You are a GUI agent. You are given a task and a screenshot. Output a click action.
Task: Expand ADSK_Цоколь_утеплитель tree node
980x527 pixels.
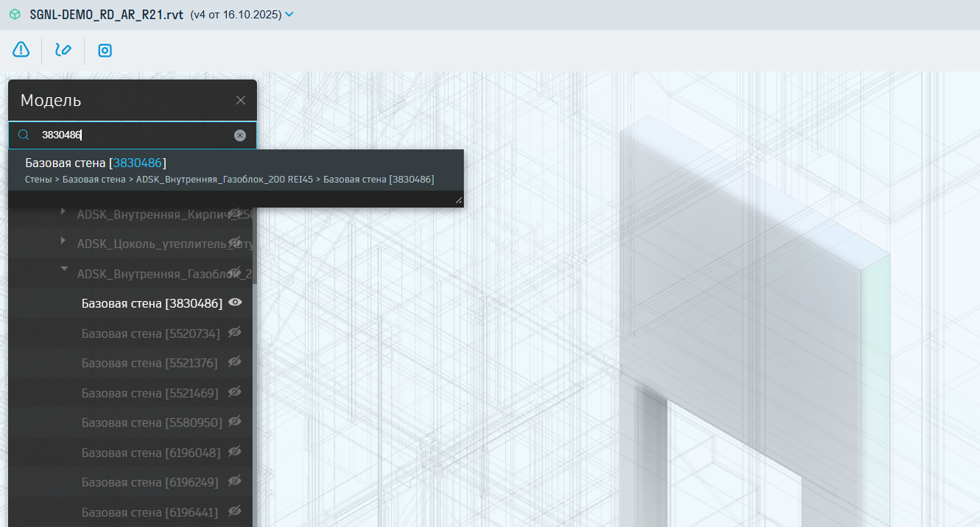point(63,241)
